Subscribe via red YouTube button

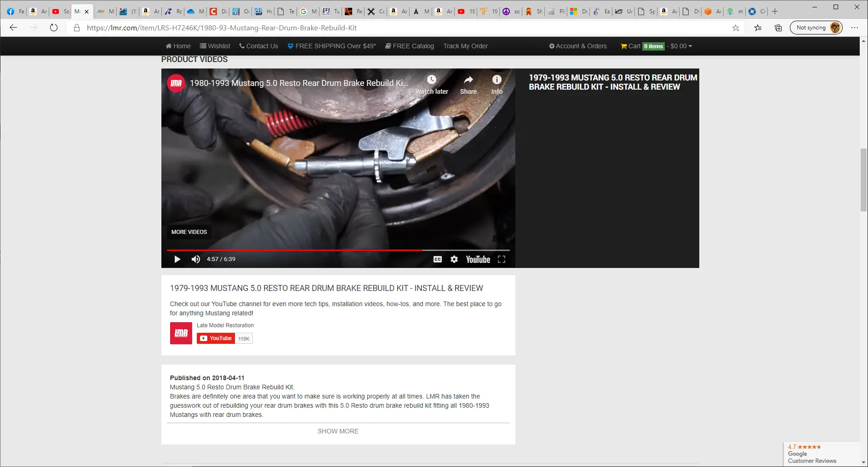click(216, 338)
